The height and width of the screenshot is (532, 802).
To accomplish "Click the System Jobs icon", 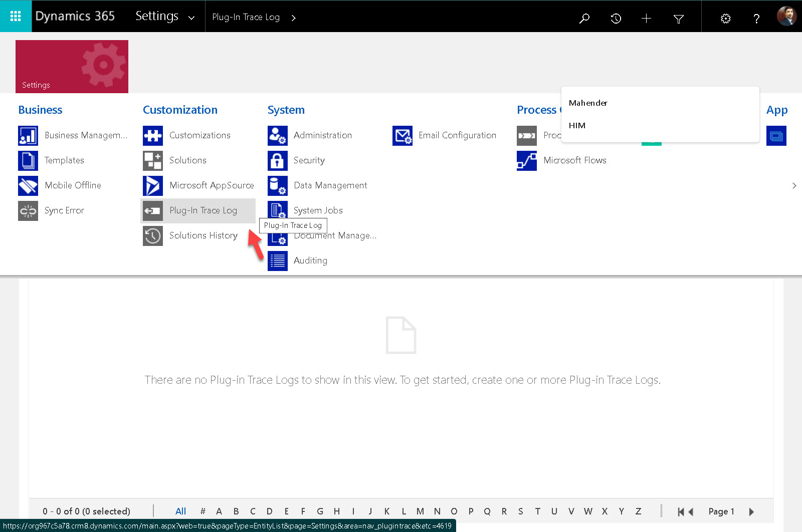I will pyautogui.click(x=278, y=210).
